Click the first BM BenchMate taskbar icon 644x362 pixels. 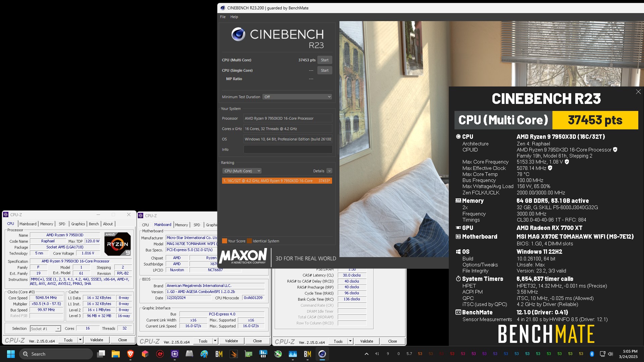click(219, 354)
